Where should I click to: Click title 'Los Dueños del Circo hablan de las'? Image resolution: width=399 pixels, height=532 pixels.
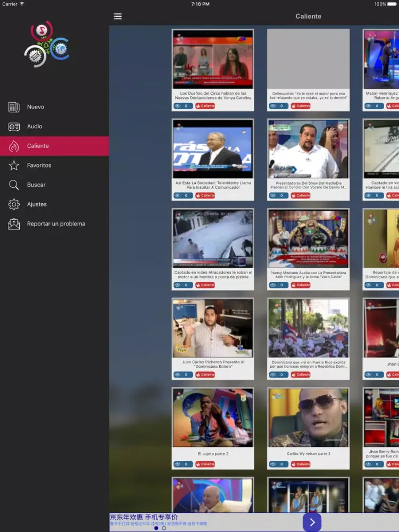[x=213, y=93]
